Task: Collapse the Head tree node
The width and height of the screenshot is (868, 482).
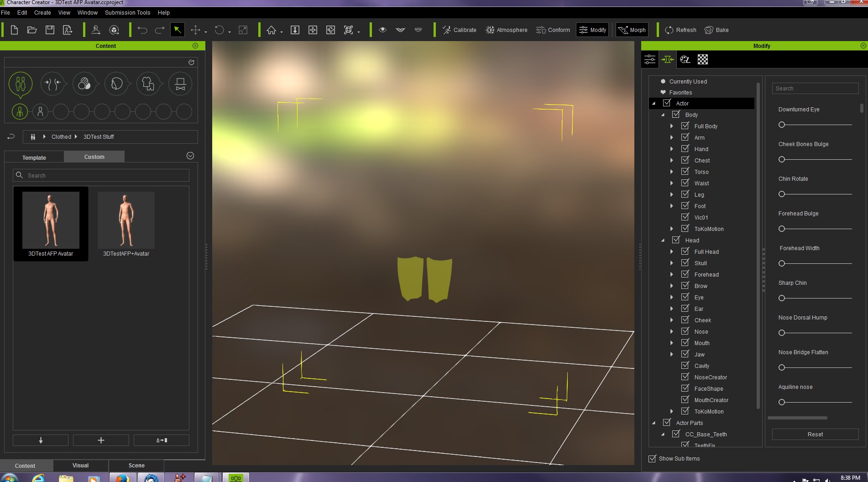Action: 663,241
